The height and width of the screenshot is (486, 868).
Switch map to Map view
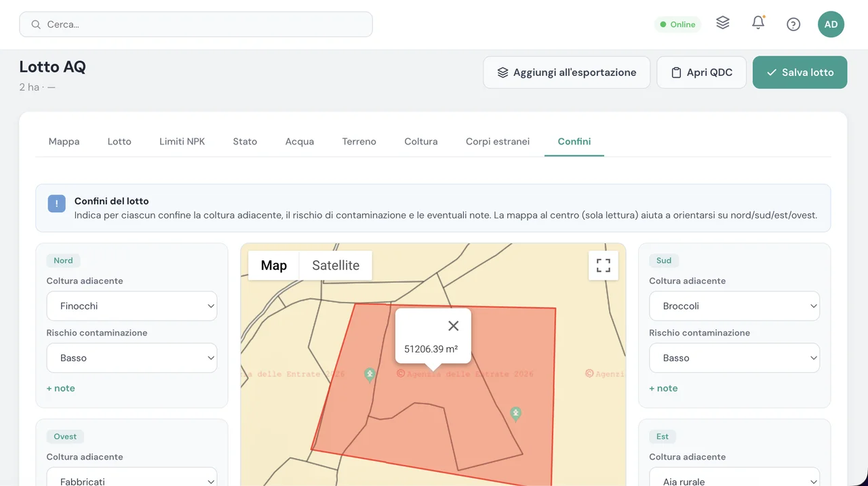pos(274,265)
